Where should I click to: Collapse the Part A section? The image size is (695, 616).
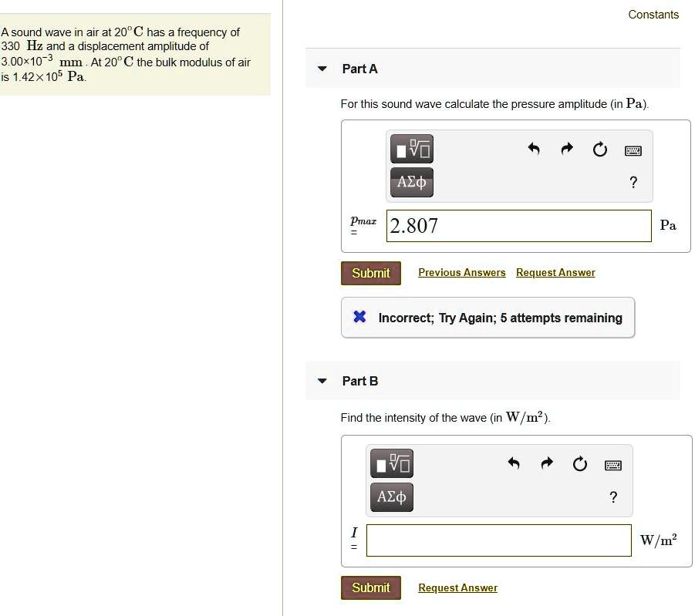coord(322,69)
